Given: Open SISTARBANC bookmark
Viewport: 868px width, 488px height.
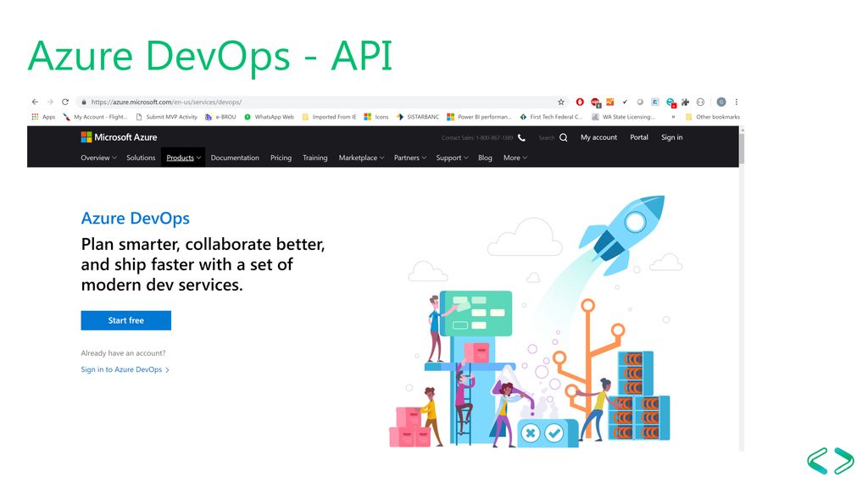Looking at the screenshot, I should pyautogui.click(x=418, y=117).
